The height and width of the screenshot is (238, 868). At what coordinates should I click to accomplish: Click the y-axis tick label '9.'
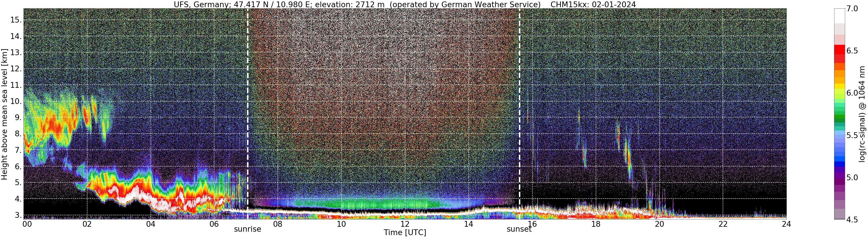(x=18, y=118)
